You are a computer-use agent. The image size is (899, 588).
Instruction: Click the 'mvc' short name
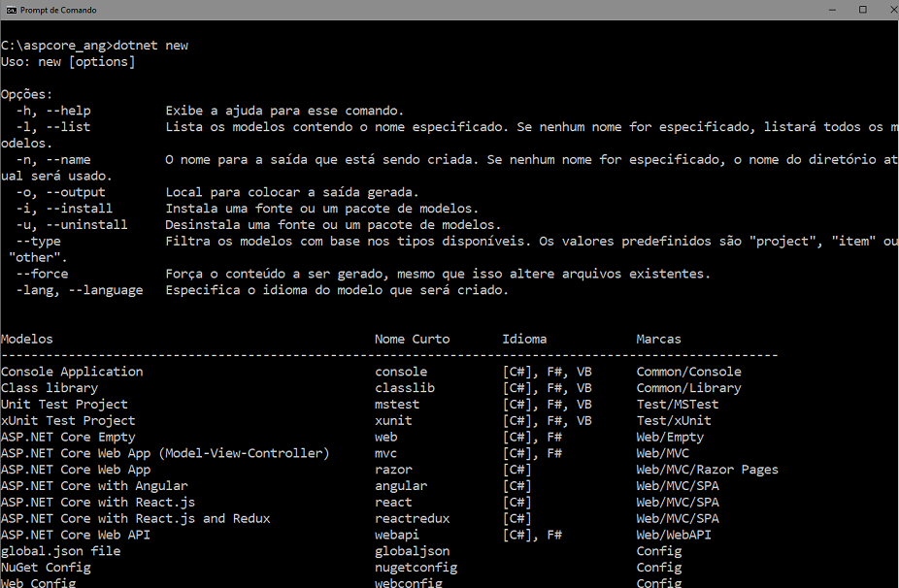point(385,453)
